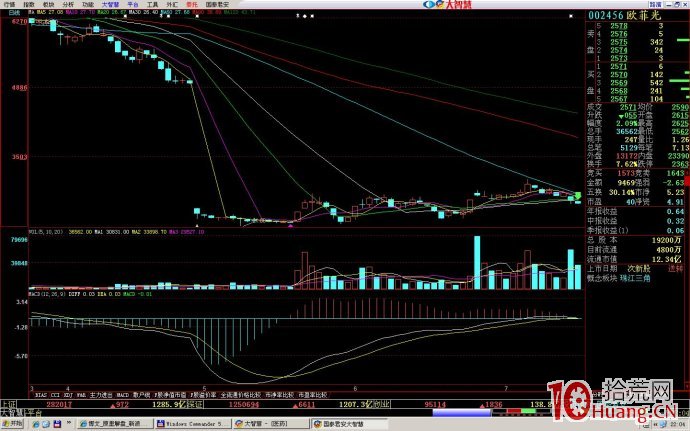Click sell-5 price 2578 in order book

(x=618, y=26)
